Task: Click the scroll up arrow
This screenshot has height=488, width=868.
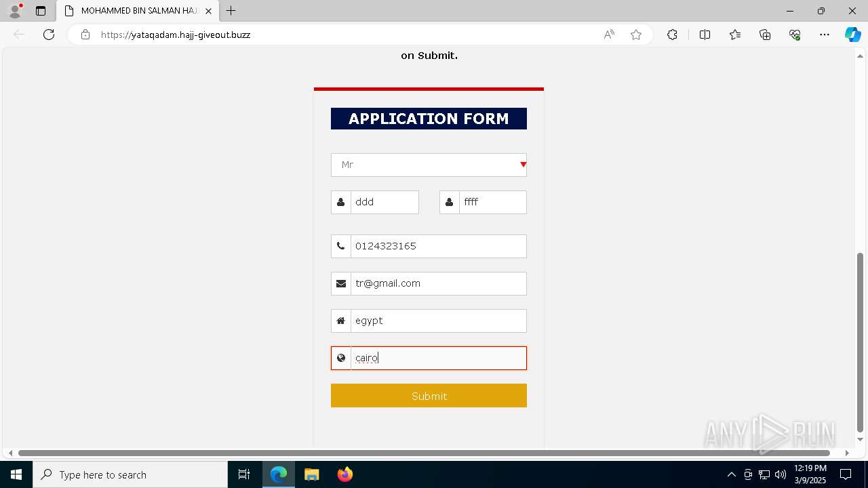Action: pos(861,56)
